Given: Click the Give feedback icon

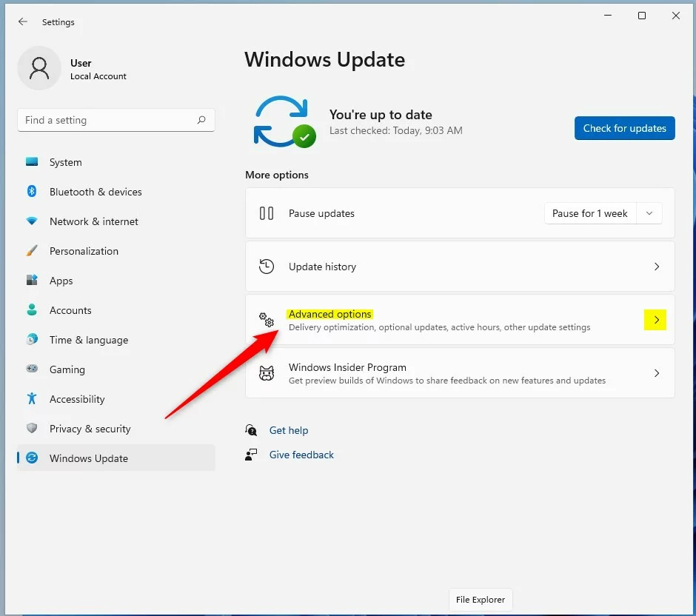Looking at the screenshot, I should (251, 455).
